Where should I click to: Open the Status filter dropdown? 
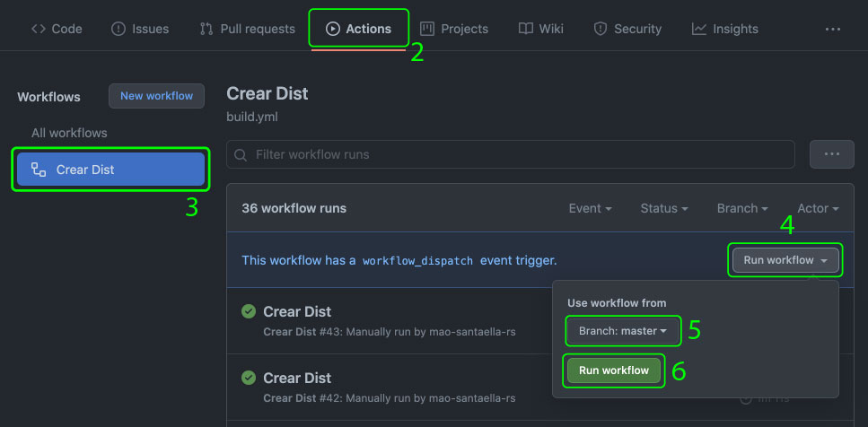click(664, 208)
